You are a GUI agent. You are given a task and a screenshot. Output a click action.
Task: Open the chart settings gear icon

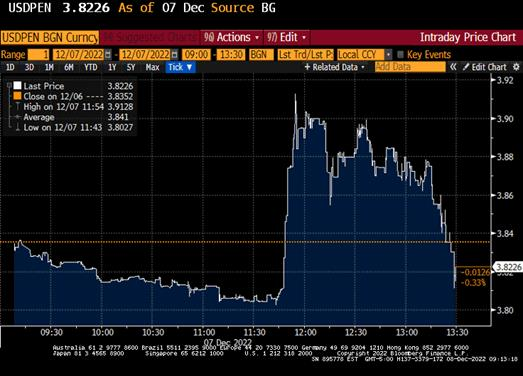[x=516, y=67]
